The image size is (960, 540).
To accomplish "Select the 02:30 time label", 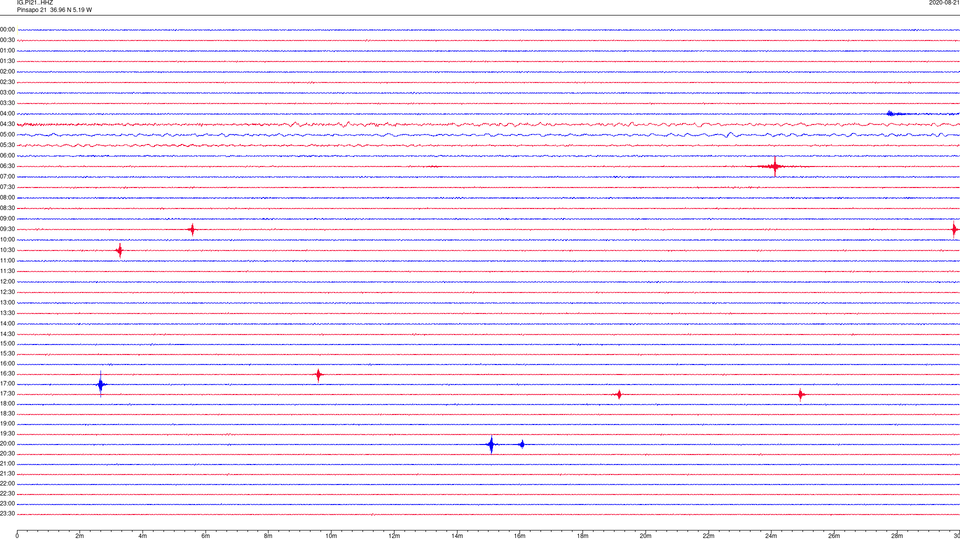I will click(7, 82).
